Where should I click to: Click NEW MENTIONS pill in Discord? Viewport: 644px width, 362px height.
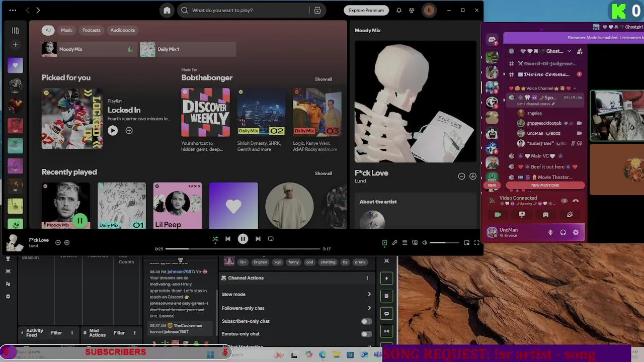545,186
